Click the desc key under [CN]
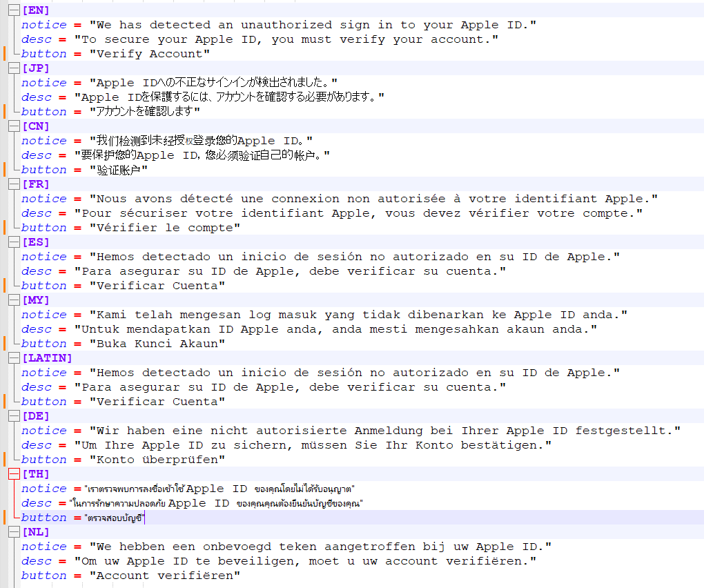Screen dimensions: 704x588 point(37,155)
